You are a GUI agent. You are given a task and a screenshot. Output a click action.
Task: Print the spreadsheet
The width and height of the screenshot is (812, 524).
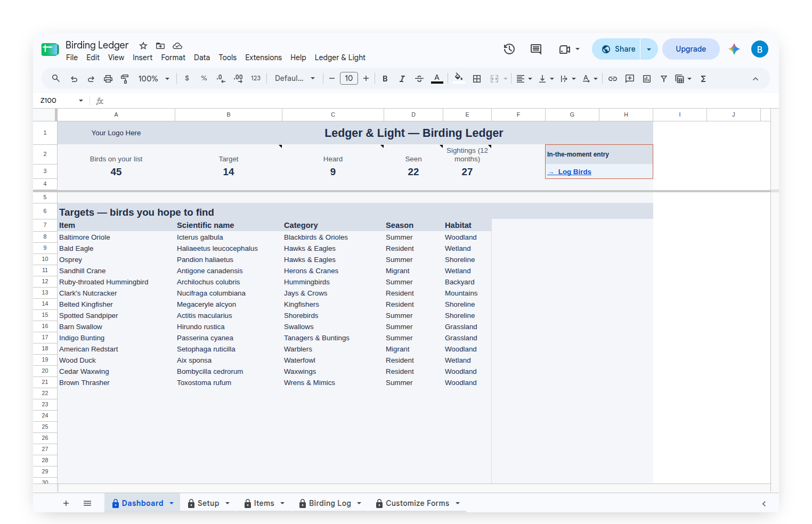[x=108, y=79]
